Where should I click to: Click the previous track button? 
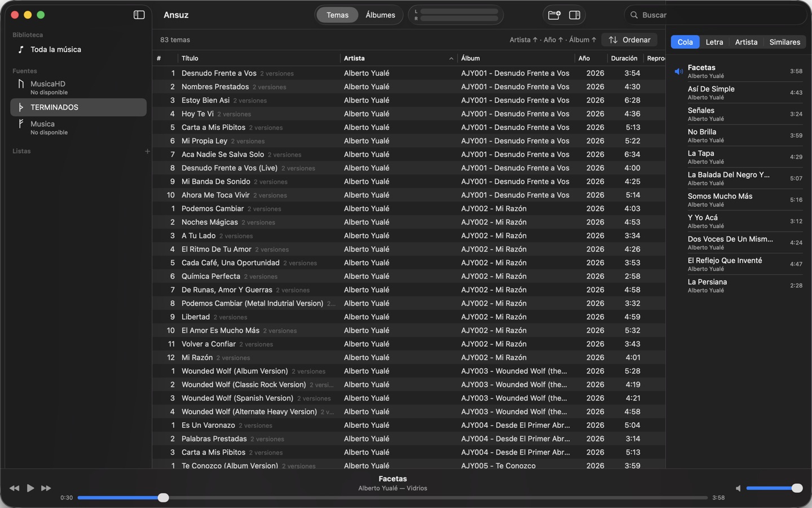point(15,488)
